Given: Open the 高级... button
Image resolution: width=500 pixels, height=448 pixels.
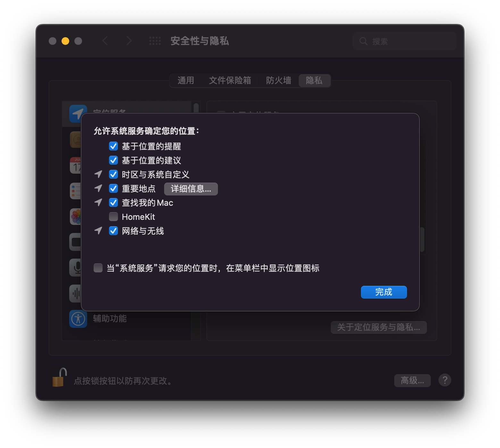Looking at the screenshot, I should 413,381.
